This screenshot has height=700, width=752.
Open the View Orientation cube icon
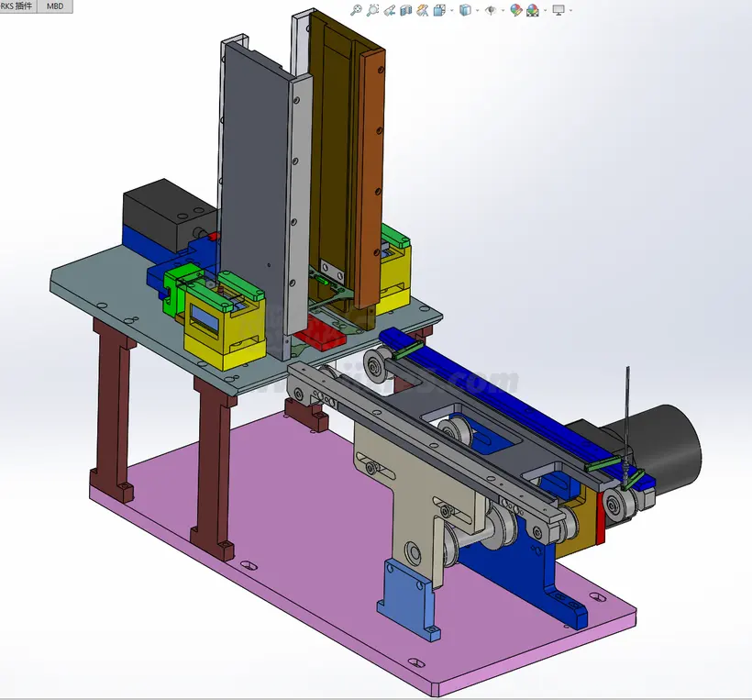439,10
